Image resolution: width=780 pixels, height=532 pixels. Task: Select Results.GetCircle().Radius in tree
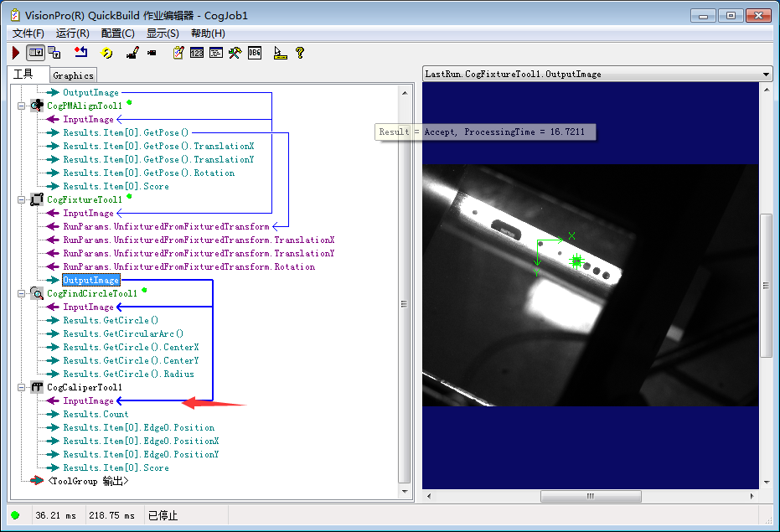(x=128, y=374)
